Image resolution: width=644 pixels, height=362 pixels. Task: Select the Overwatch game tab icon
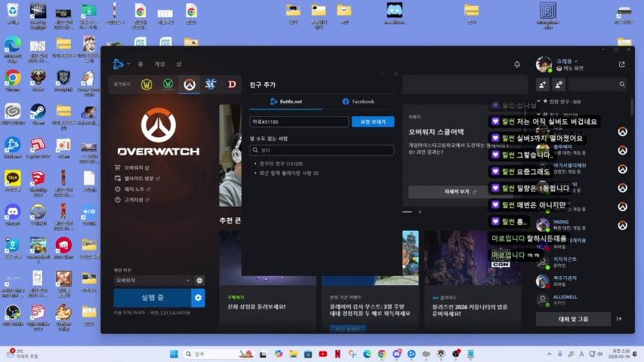click(x=190, y=84)
